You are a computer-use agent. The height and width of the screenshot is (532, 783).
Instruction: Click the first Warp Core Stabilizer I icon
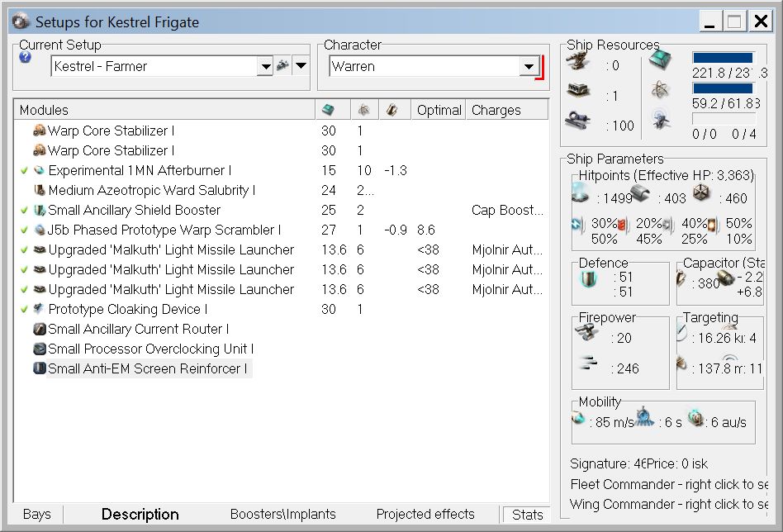point(39,131)
